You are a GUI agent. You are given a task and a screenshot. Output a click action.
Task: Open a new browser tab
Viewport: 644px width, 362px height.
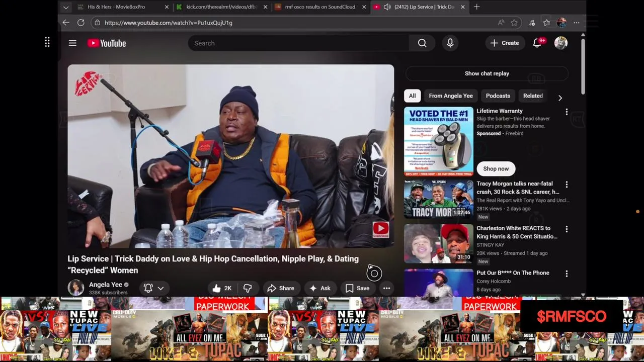[x=476, y=7]
